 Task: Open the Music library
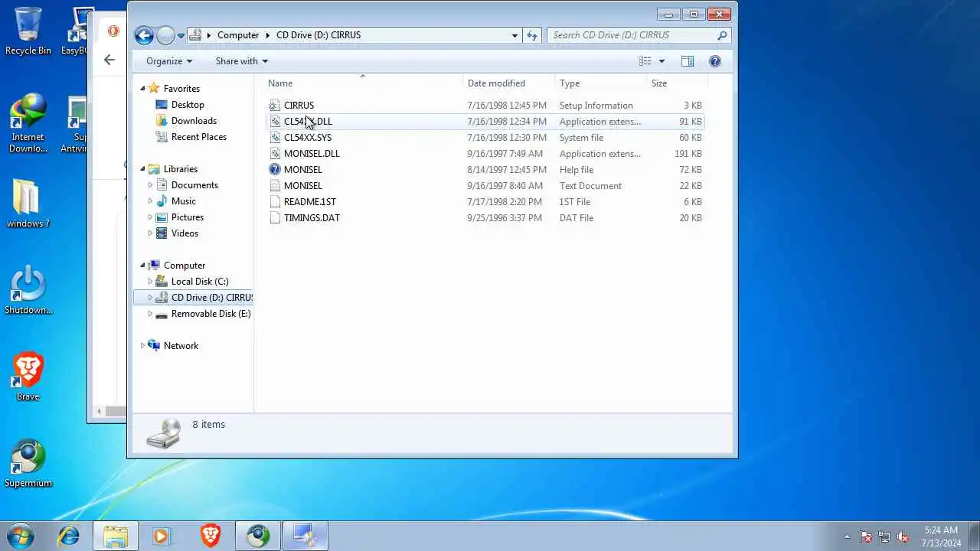pos(184,201)
